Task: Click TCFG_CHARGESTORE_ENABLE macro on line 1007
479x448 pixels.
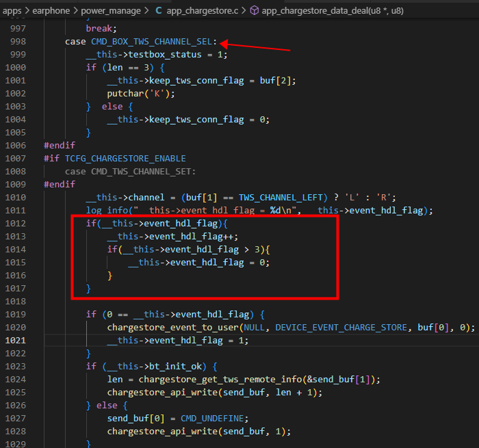Action: pos(125,159)
